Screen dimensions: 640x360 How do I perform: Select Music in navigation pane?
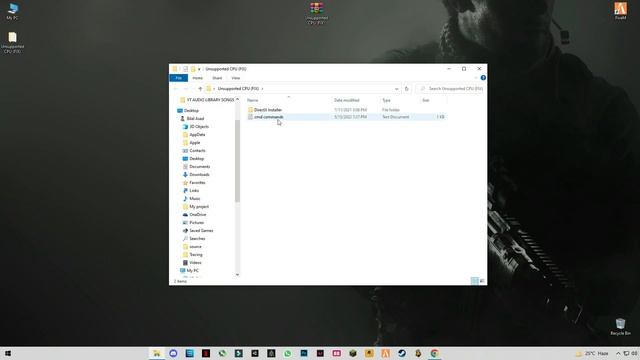tap(191, 199)
